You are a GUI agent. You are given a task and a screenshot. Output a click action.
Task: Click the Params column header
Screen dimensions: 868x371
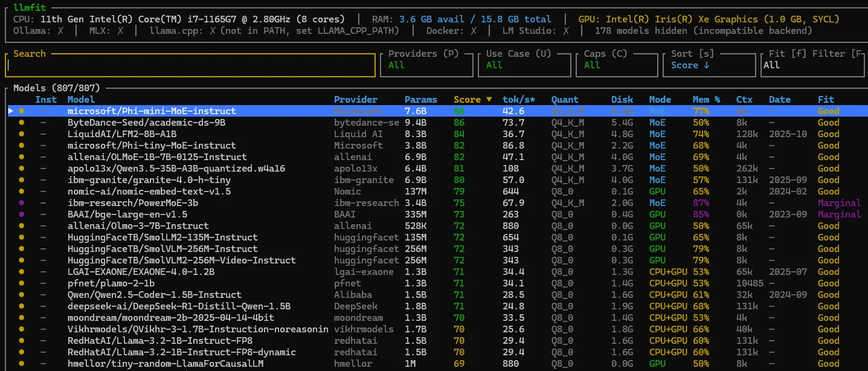[x=421, y=100]
